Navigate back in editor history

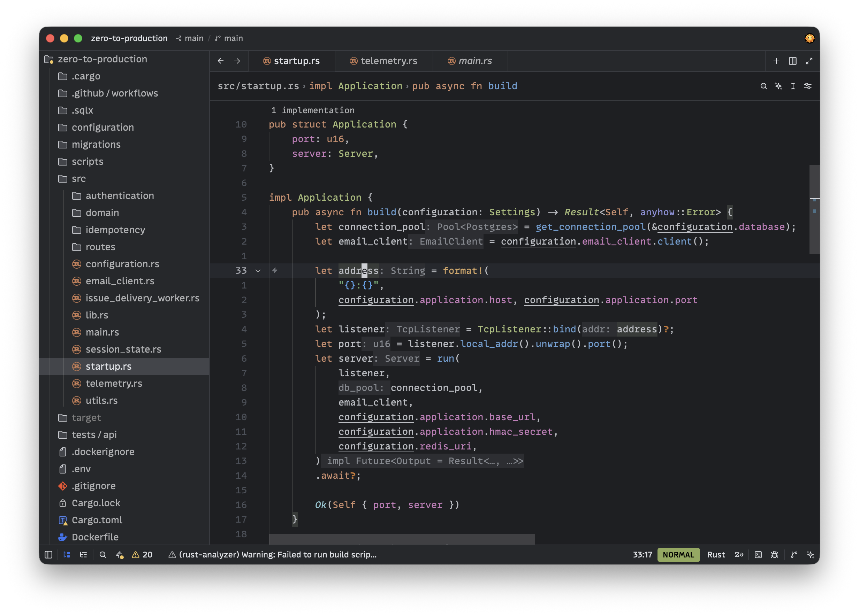(x=221, y=61)
